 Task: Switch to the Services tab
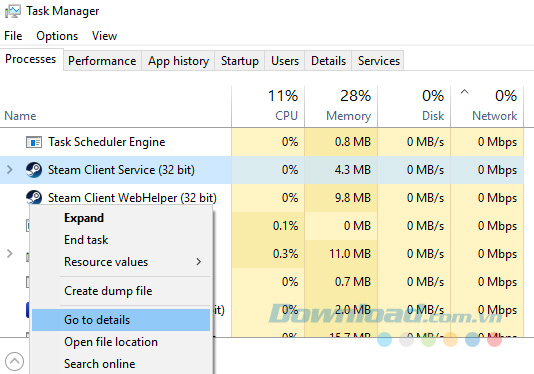(x=379, y=61)
